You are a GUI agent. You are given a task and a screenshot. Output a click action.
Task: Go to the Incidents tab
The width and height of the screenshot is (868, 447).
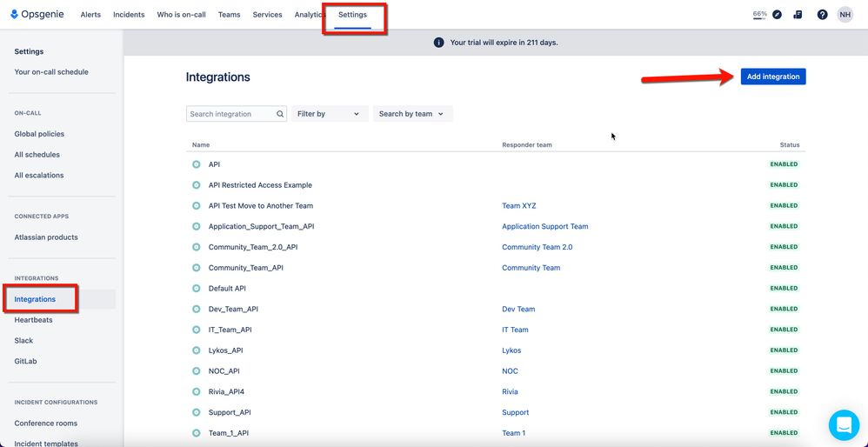(x=129, y=15)
